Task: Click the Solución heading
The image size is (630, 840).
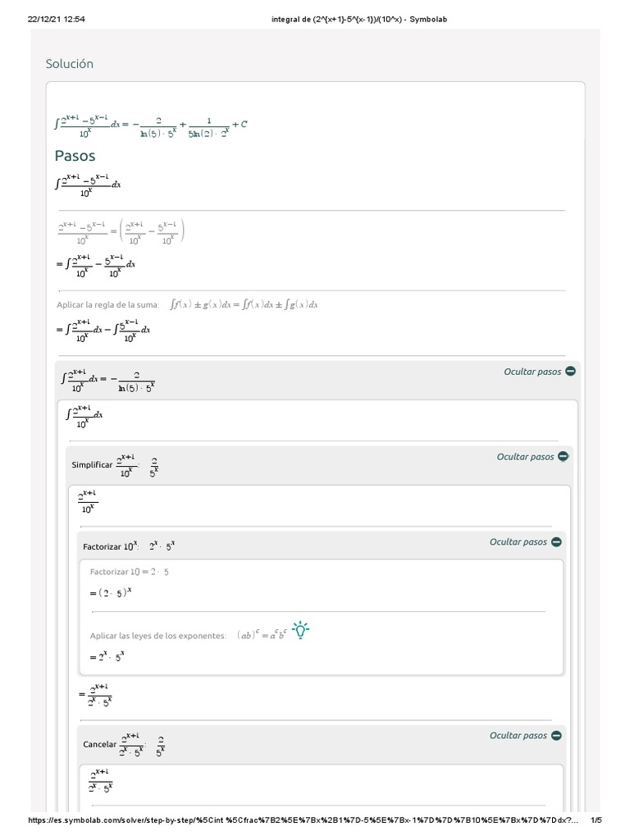Action: 70,64
